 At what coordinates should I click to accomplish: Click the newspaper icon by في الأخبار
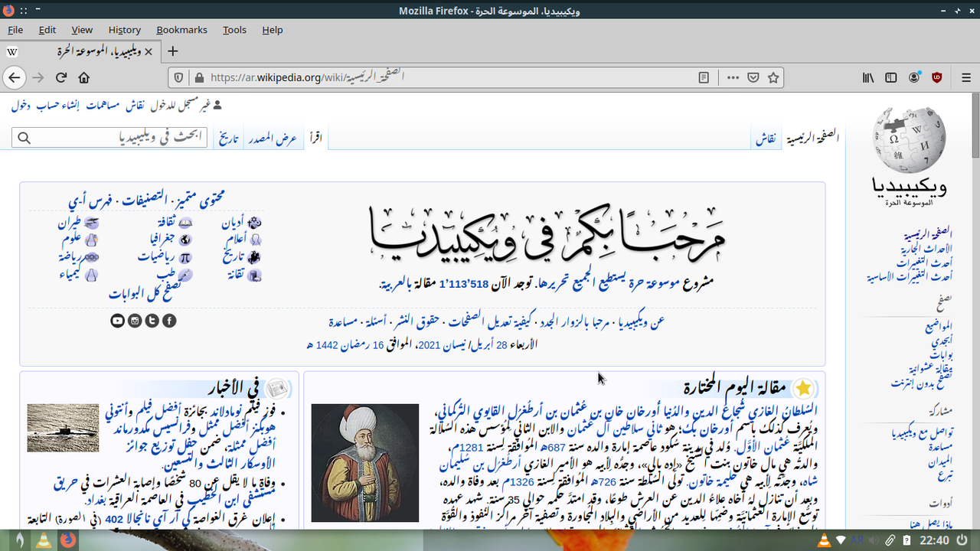pos(277,389)
